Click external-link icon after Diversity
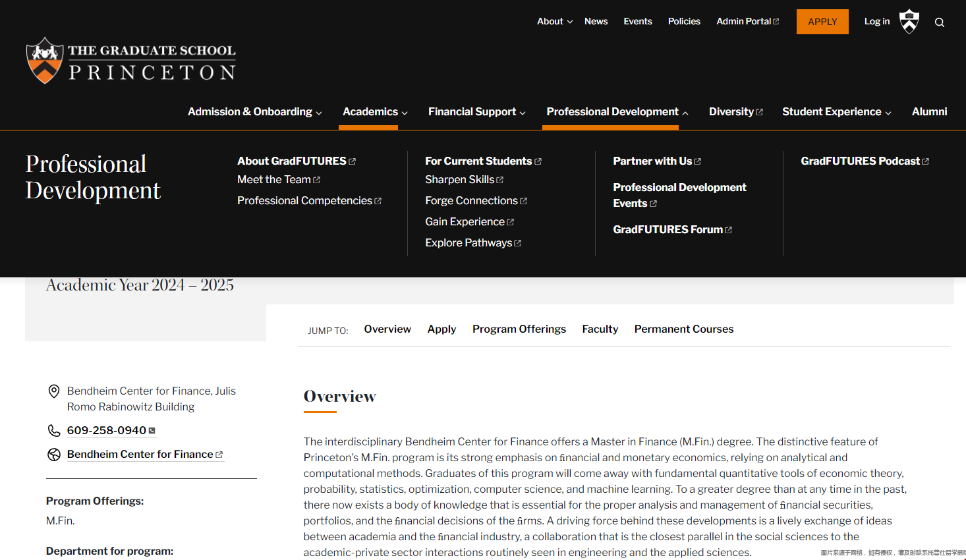 tap(759, 113)
